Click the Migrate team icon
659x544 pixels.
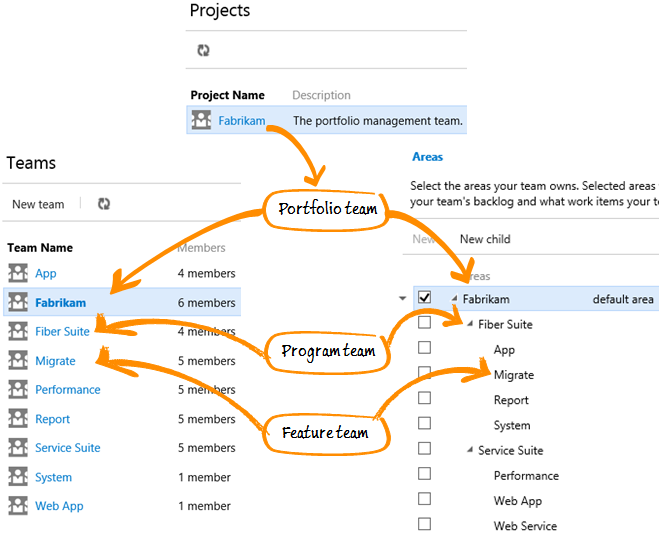[17, 360]
